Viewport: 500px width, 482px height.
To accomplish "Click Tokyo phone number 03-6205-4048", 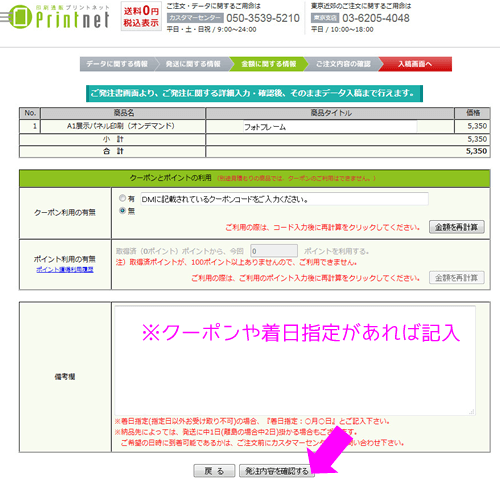I will 376,18.
